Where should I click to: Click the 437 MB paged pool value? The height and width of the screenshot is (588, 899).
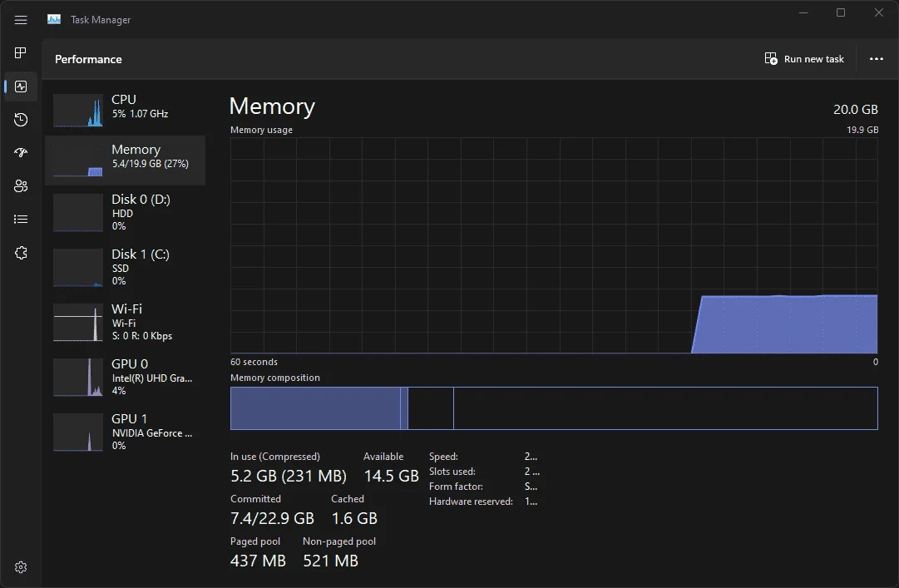258,561
